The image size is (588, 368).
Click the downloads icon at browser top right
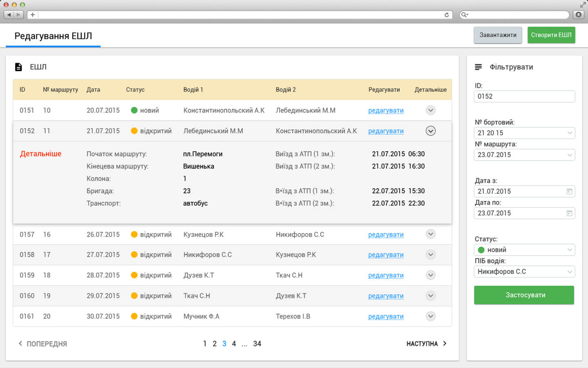(579, 15)
